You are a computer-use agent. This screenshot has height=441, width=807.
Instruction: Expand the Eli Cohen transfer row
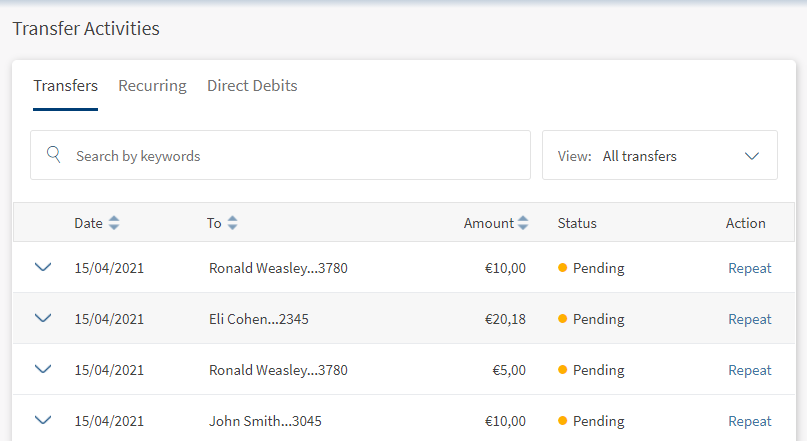42,318
